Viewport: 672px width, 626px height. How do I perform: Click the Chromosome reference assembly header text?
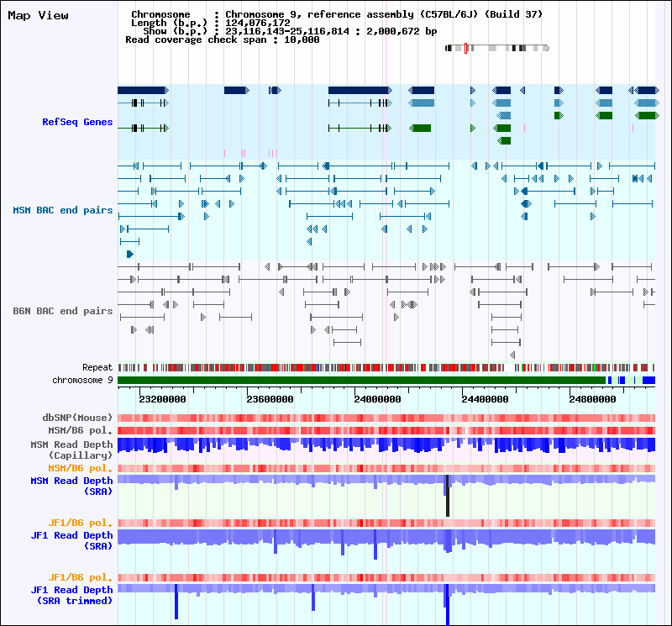click(337, 14)
